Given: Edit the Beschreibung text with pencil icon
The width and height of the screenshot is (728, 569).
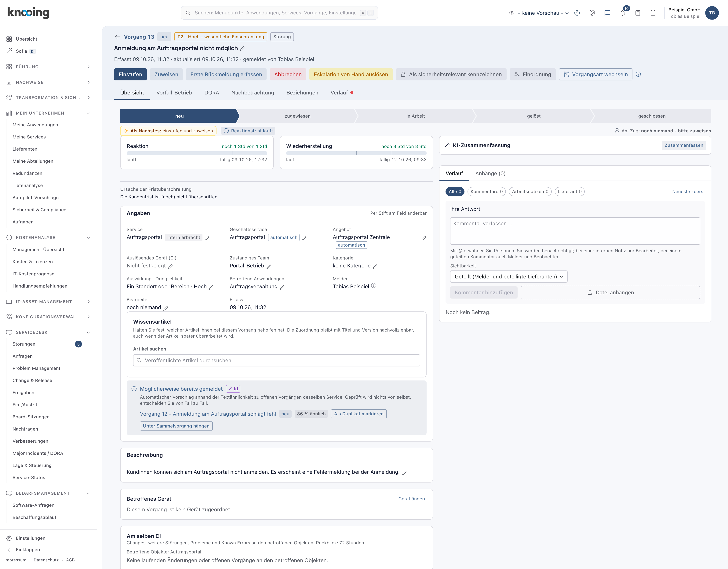Looking at the screenshot, I should (404, 473).
